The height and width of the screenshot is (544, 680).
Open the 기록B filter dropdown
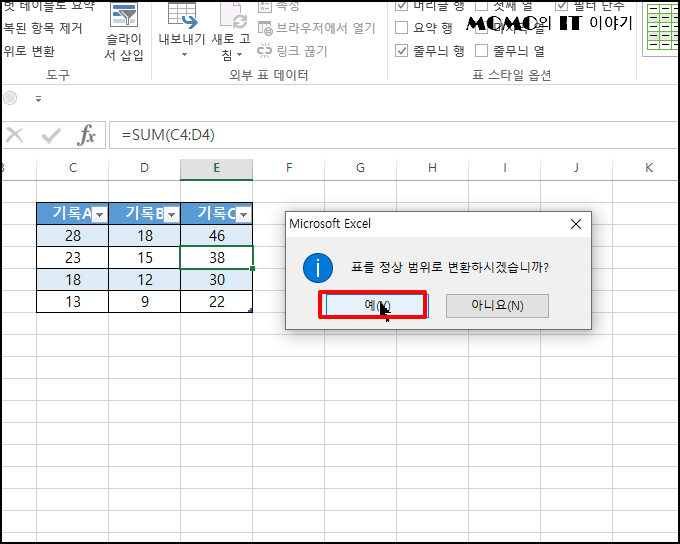point(172,215)
